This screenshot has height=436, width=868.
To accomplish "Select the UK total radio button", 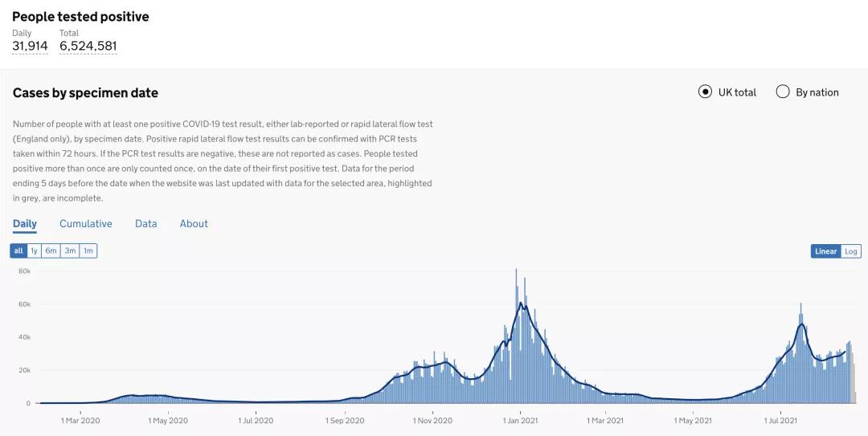I will [705, 92].
